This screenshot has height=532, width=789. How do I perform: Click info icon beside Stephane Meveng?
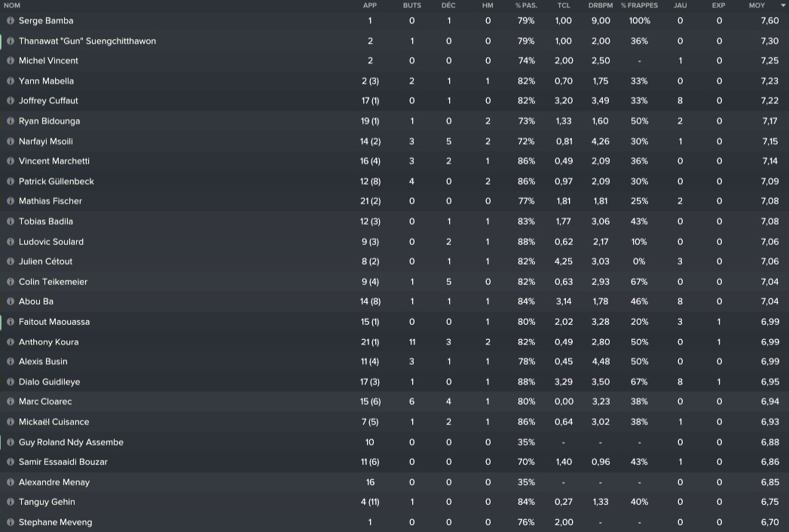coord(11,522)
